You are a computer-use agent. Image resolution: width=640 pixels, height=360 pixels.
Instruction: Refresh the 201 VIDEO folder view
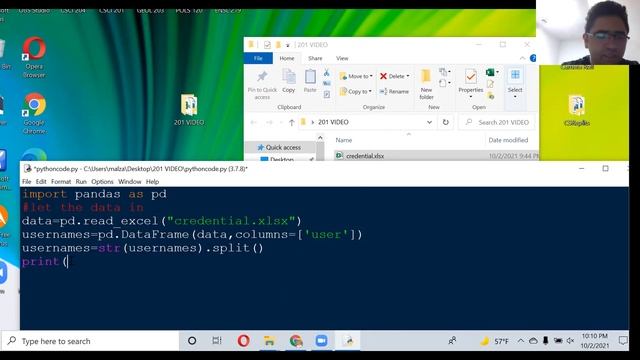446,122
